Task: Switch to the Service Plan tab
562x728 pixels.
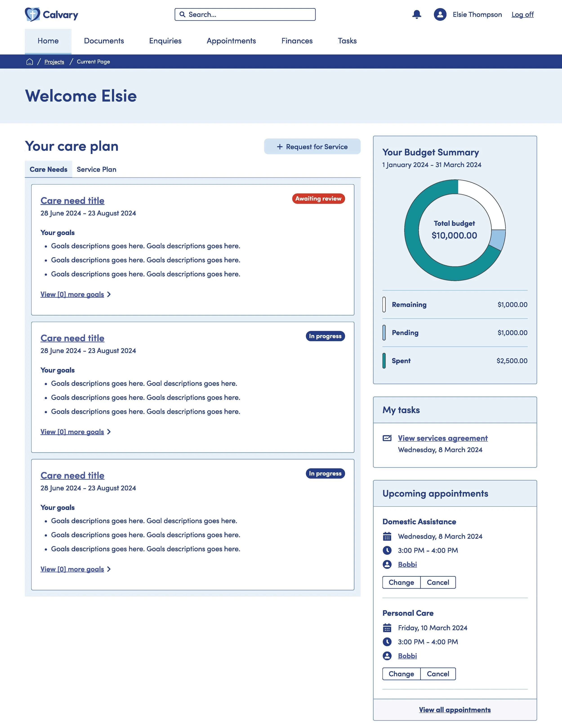Action: pos(96,169)
